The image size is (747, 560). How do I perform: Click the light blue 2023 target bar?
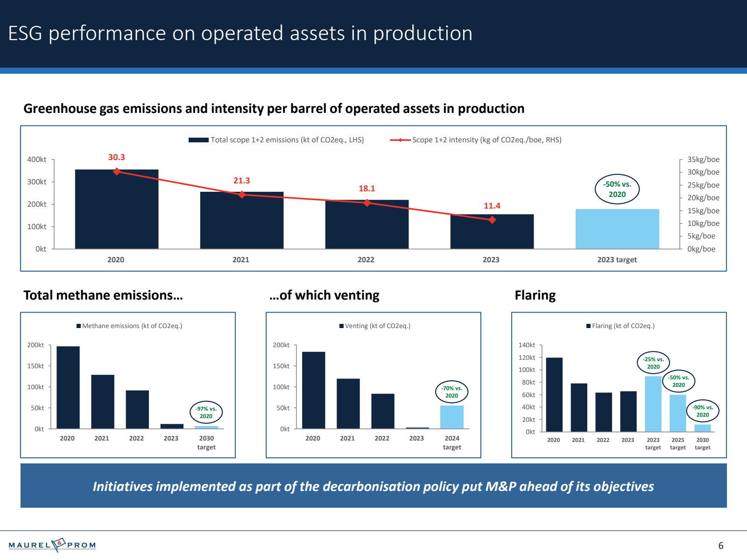617,229
